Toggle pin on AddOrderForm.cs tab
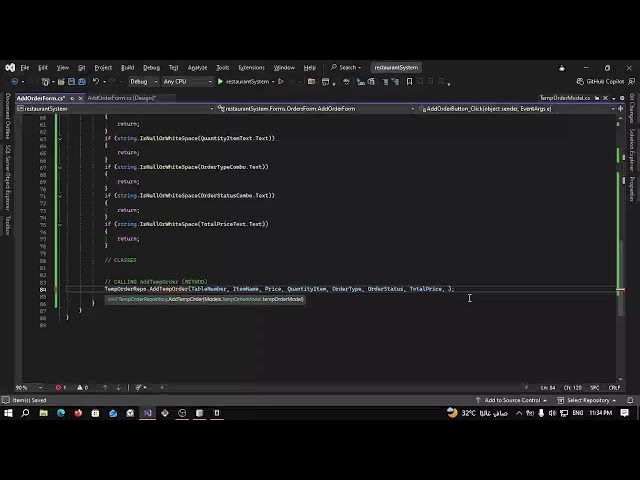The width and height of the screenshot is (640, 480). pos(72,98)
